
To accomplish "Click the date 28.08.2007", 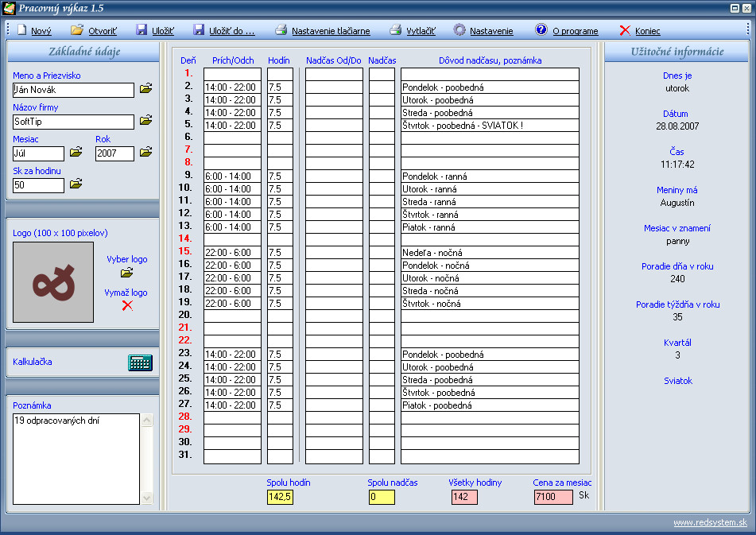I will click(x=677, y=126).
